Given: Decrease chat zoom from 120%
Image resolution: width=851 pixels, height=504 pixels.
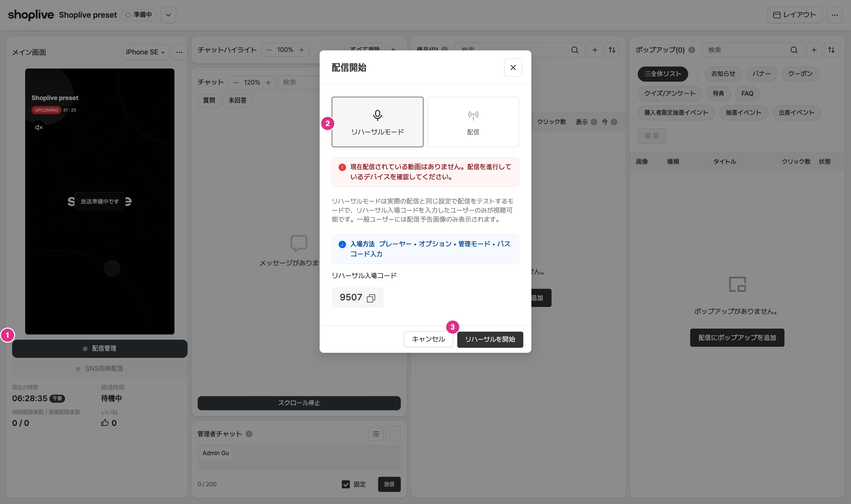Looking at the screenshot, I should click(236, 82).
